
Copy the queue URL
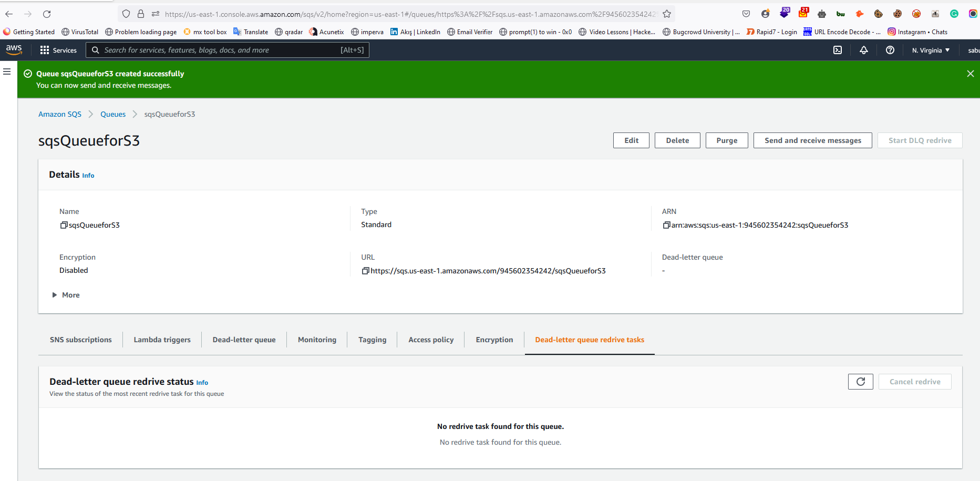click(365, 271)
